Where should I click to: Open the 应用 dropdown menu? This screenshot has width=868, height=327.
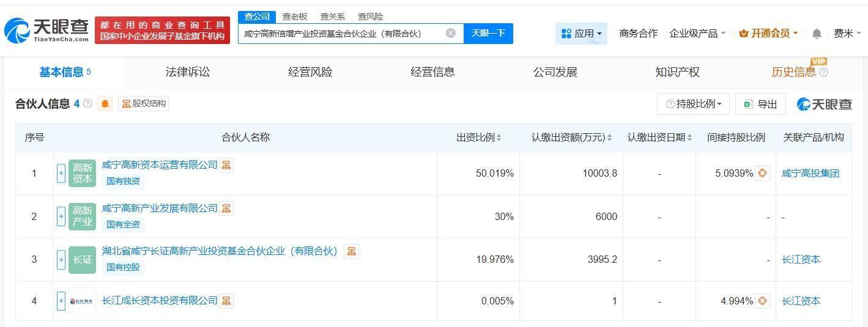pos(581,34)
